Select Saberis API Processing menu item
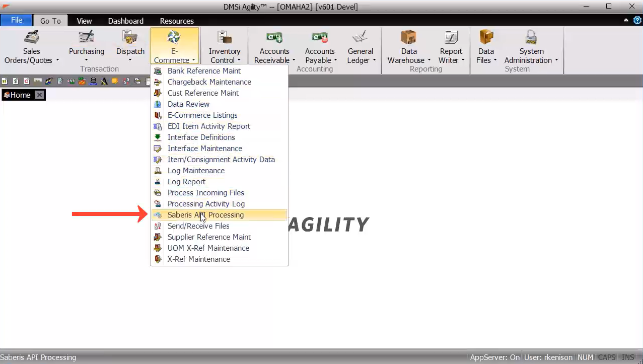Viewport: 643px width, 364px height. 205,215
